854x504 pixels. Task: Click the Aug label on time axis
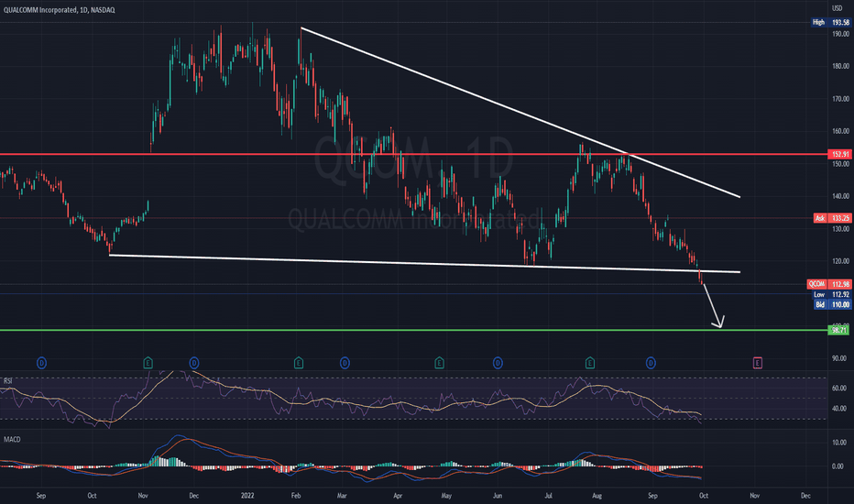(597, 495)
